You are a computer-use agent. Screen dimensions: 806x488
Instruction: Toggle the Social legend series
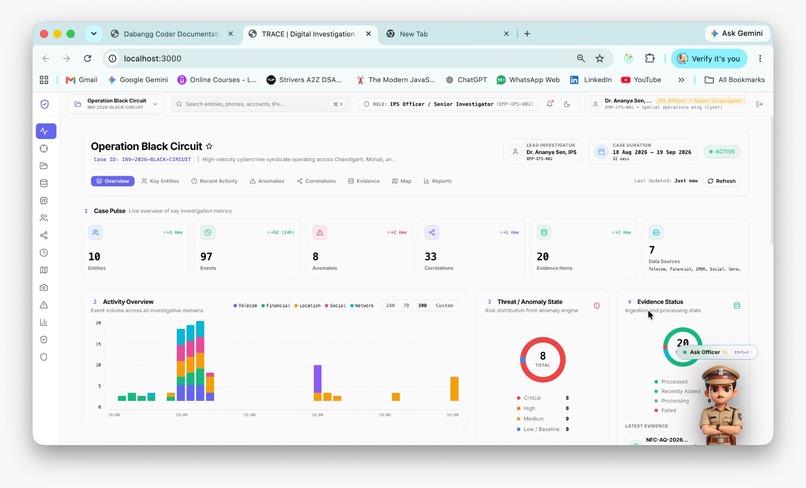tap(335, 305)
